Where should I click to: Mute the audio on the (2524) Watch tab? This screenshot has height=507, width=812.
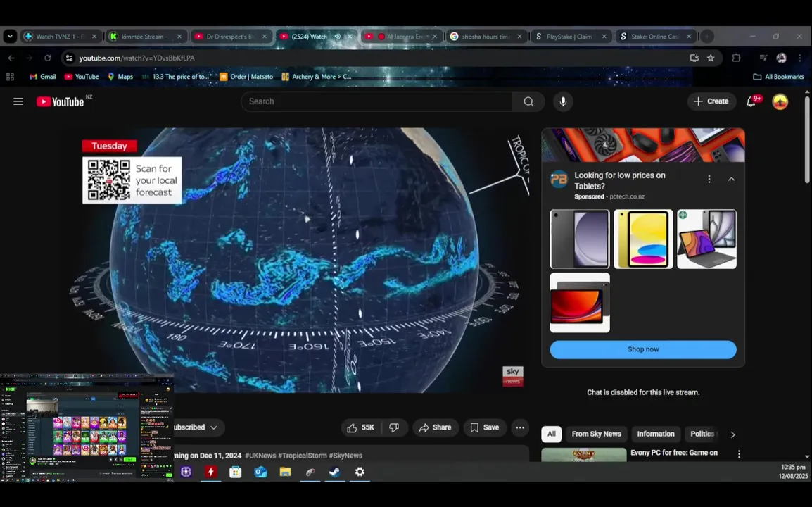(337, 37)
